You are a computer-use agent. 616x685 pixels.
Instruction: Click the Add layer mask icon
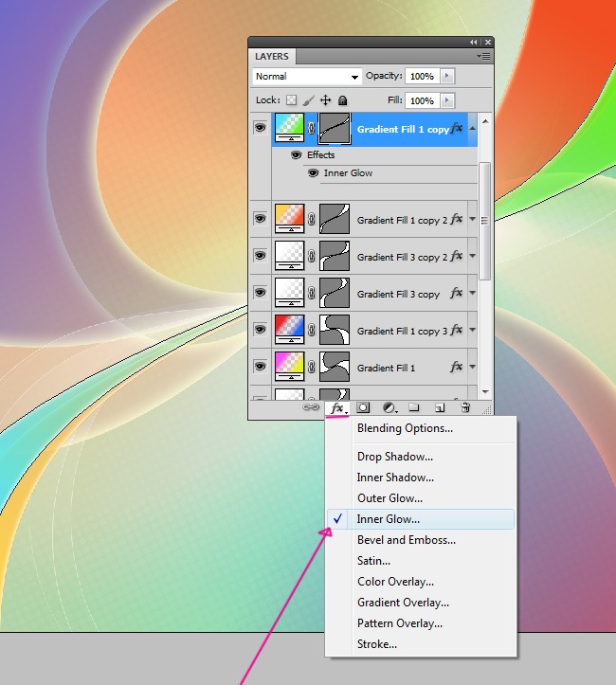(363, 407)
